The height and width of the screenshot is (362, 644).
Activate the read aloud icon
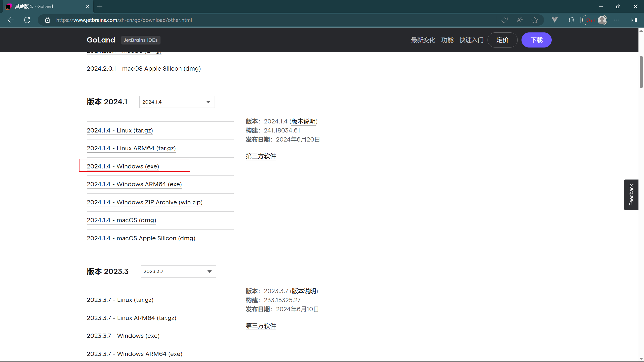[x=520, y=20]
